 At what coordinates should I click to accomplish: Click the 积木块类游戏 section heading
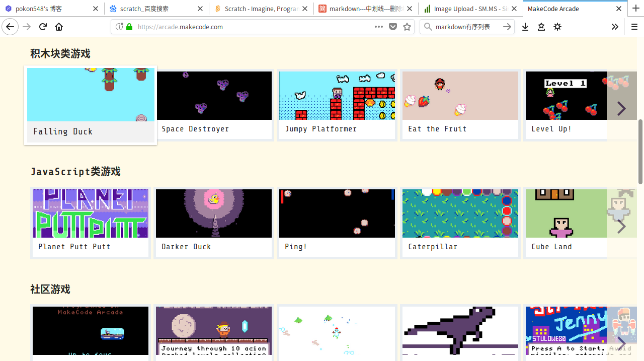pyautogui.click(x=60, y=53)
